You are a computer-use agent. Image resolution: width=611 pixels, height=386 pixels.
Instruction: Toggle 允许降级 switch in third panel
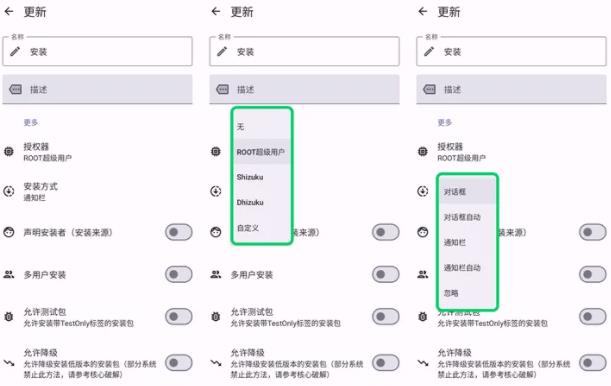click(x=593, y=363)
